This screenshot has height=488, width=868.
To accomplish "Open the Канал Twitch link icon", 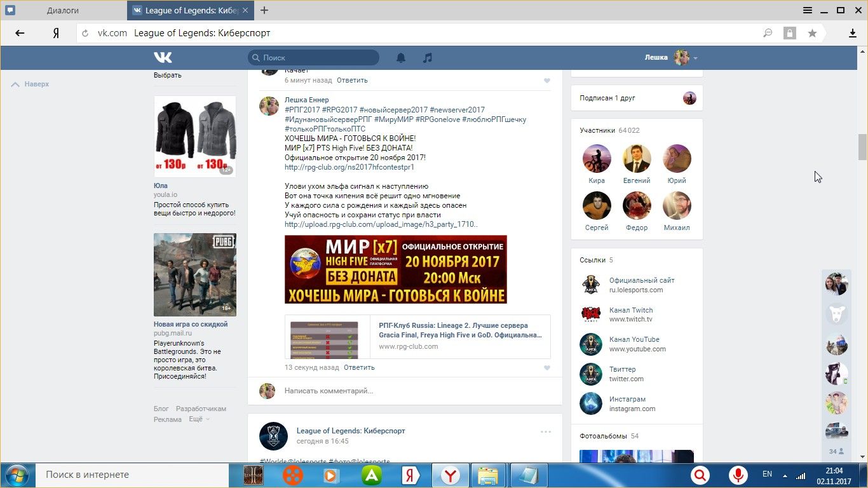I will coord(591,315).
